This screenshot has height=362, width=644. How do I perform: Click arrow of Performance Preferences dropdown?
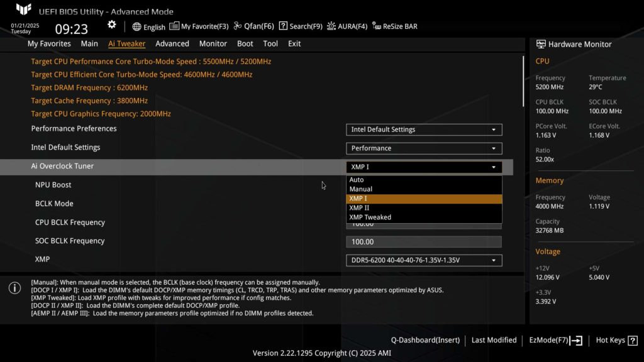494,129
